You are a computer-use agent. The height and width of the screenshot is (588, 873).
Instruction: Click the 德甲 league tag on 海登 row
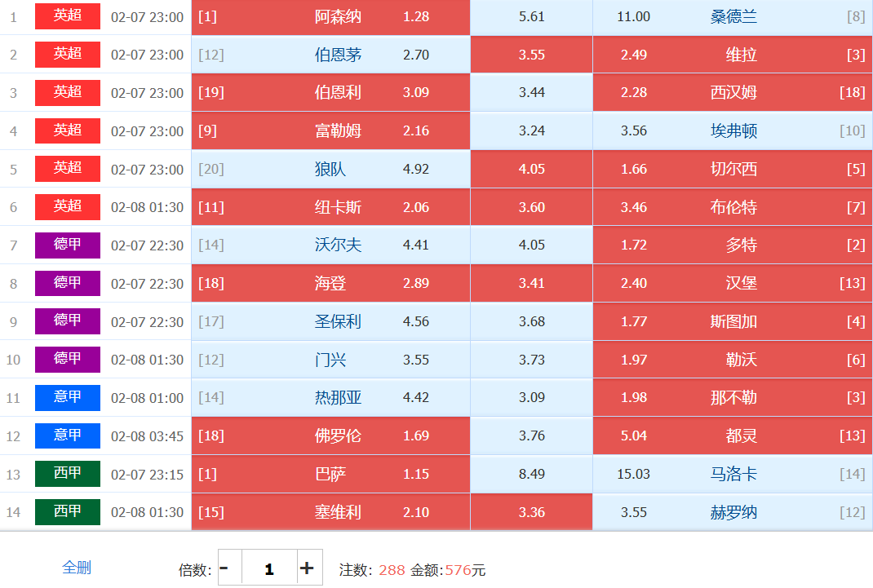point(68,283)
